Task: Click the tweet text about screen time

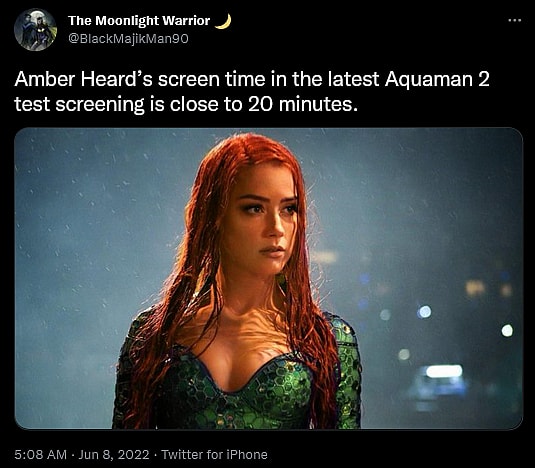Action: [x=252, y=91]
